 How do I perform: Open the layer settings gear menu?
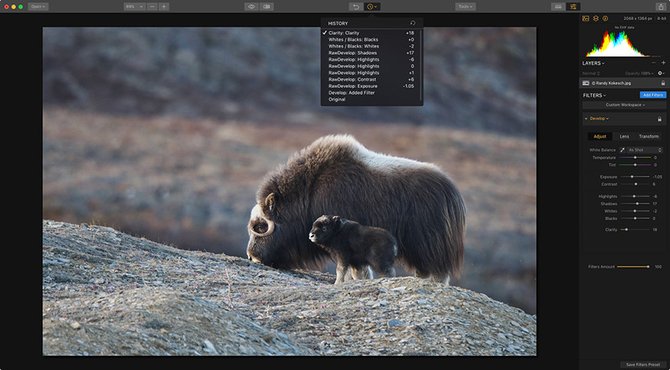[x=661, y=73]
